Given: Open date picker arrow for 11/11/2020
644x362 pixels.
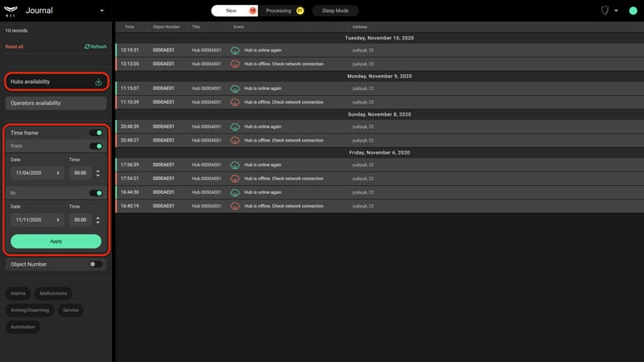Looking at the screenshot, I should coord(58,220).
